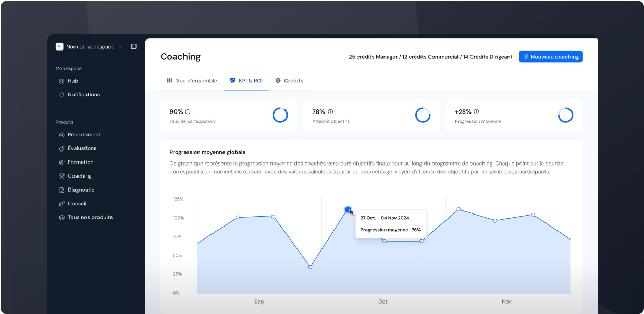Switch to Vue d'ensemble tab
The width and height of the screenshot is (644, 314).
192,81
